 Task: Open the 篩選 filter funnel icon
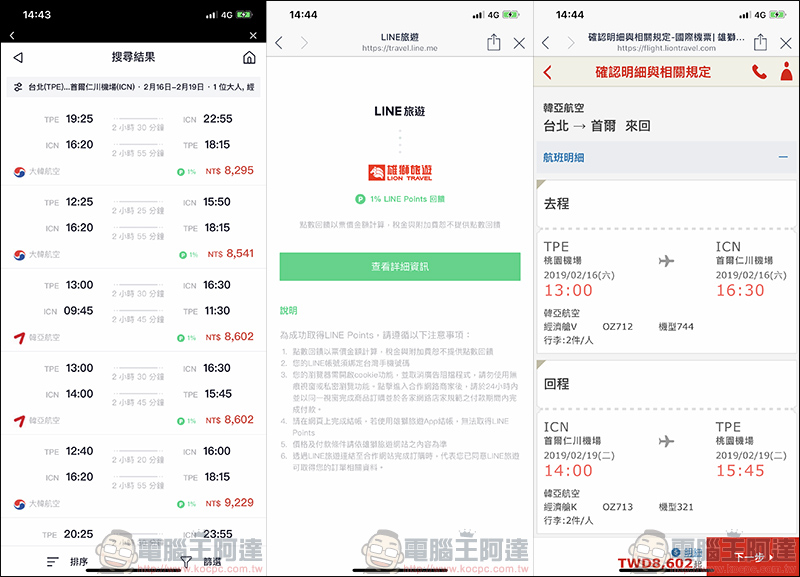click(x=186, y=562)
